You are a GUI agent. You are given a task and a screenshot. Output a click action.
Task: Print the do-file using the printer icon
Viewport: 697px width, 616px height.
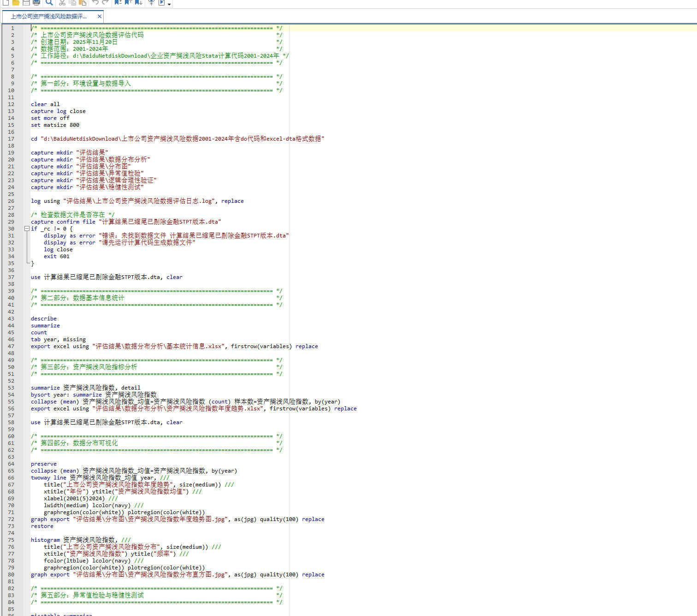click(36, 2)
